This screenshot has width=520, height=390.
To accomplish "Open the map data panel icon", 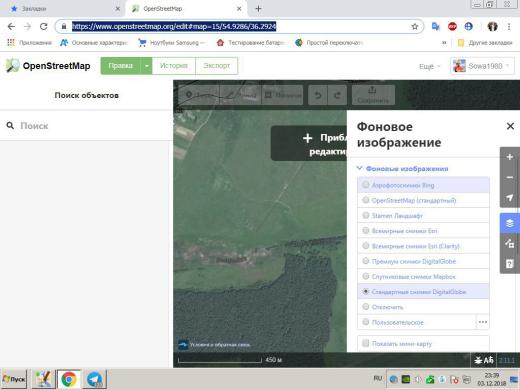I will 510,243.
